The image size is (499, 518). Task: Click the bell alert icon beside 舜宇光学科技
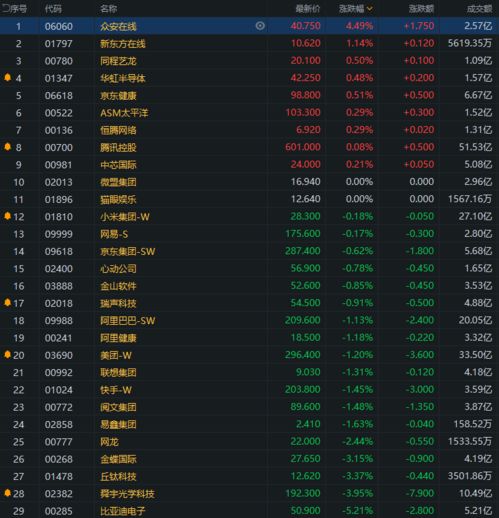tap(7, 493)
